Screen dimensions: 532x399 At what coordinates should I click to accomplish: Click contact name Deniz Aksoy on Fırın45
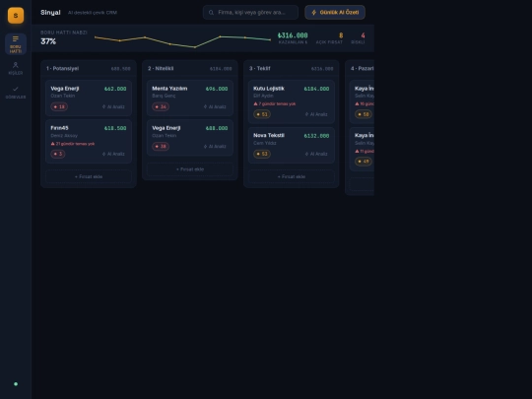64,135
